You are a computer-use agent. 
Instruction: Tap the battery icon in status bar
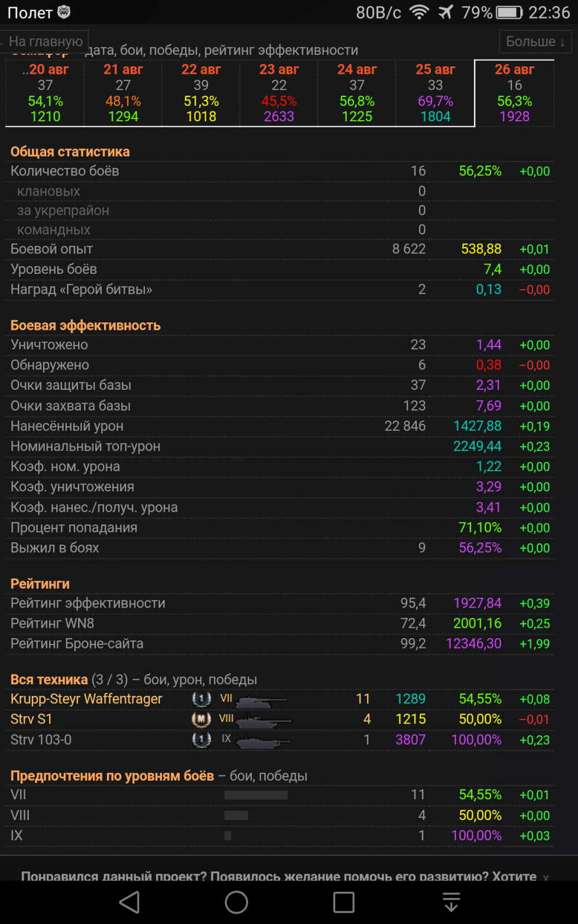point(509,12)
